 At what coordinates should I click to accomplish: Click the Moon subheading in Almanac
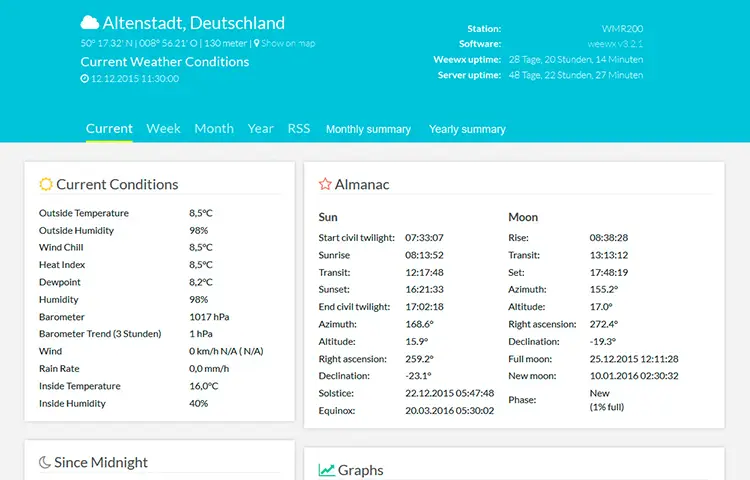(x=523, y=217)
